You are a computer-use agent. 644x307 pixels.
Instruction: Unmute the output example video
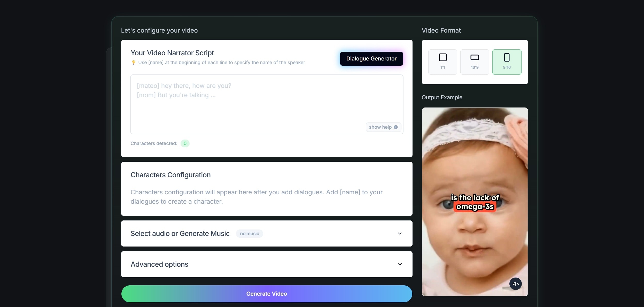[x=515, y=284]
